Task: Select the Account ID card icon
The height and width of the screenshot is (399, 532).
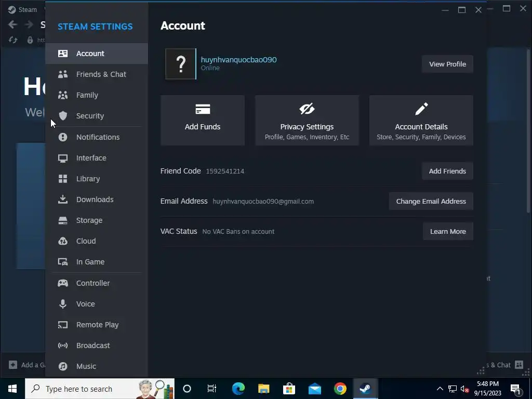Action: click(x=63, y=54)
